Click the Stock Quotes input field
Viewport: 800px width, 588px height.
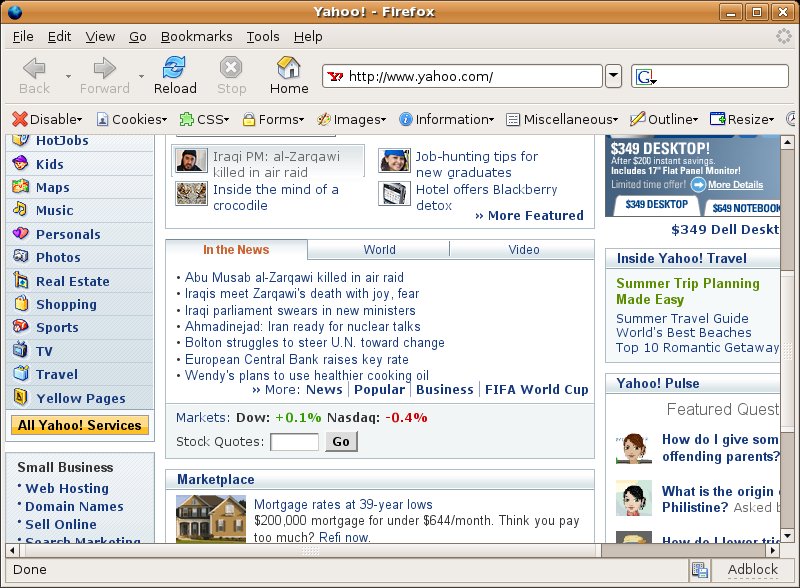294,442
